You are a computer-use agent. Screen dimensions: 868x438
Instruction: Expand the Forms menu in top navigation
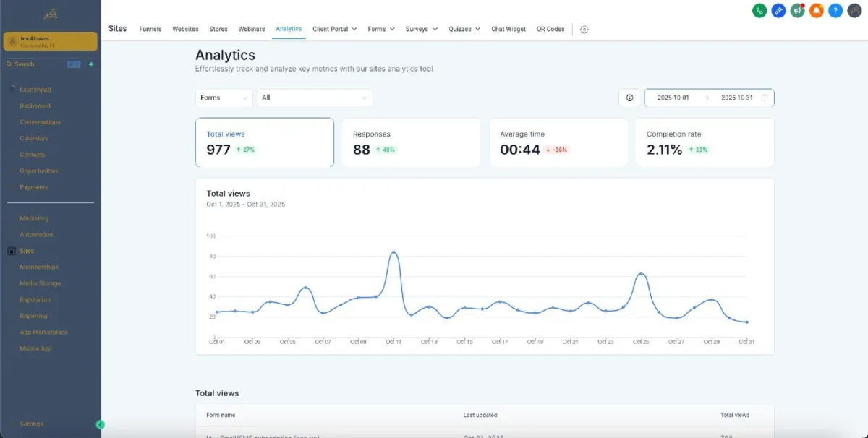381,29
